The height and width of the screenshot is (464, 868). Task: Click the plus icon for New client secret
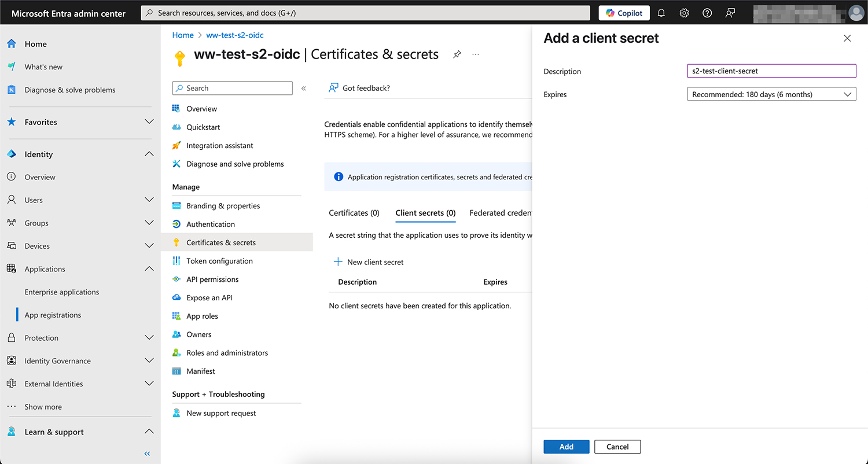coord(338,262)
